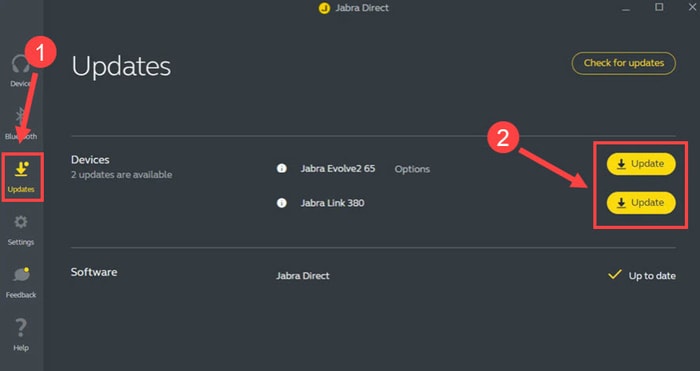Click the Updates page title
The image size is (700, 371).
click(121, 67)
